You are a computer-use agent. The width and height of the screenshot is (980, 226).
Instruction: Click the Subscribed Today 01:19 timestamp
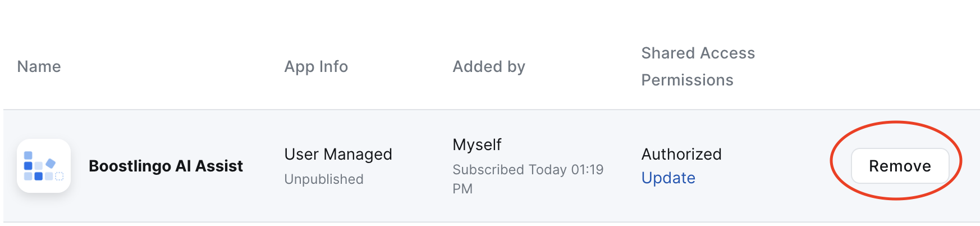click(528, 169)
